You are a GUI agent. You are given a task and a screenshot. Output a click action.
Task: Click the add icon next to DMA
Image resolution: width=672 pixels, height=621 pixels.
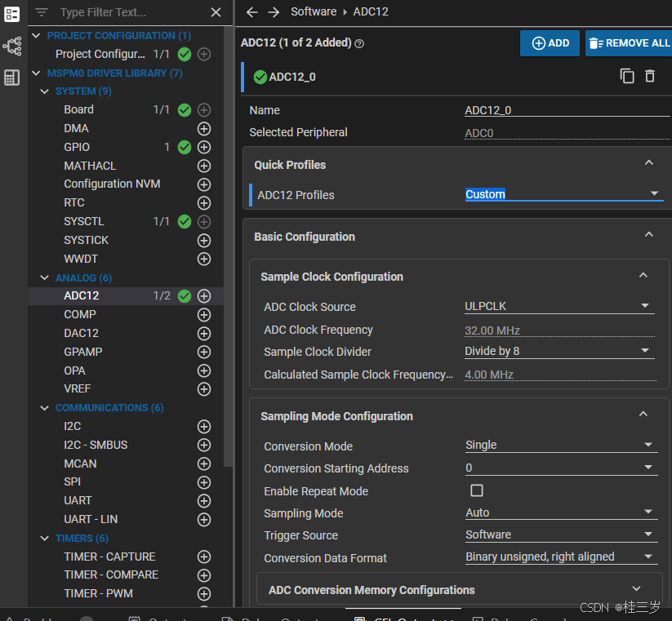click(204, 128)
